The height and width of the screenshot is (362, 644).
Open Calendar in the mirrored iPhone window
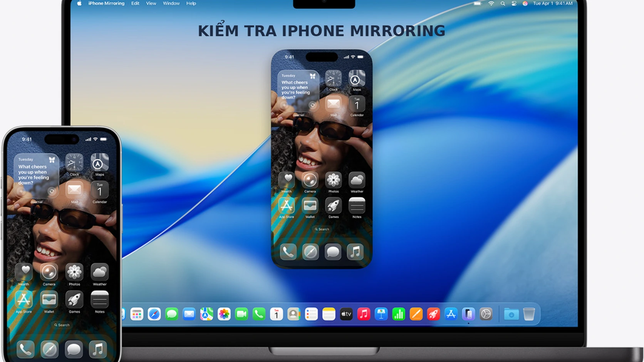coord(357,104)
